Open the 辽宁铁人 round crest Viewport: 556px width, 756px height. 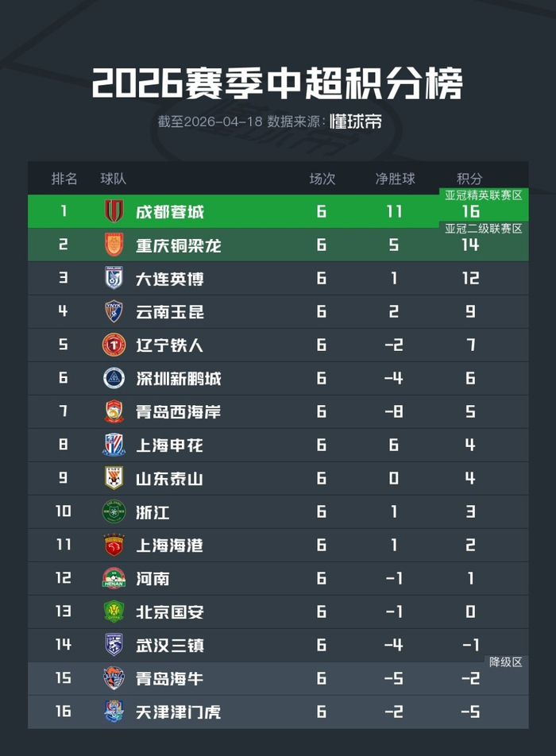point(114,345)
